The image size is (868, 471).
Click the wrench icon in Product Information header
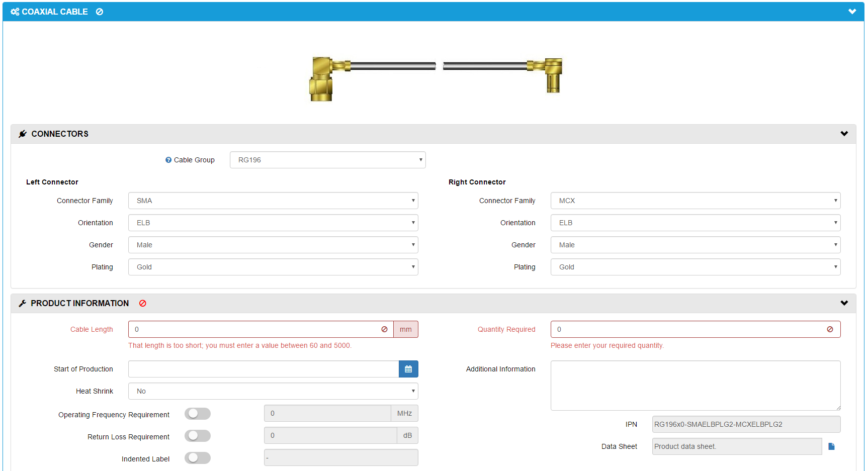pyautogui.click(x=23, y=304)
